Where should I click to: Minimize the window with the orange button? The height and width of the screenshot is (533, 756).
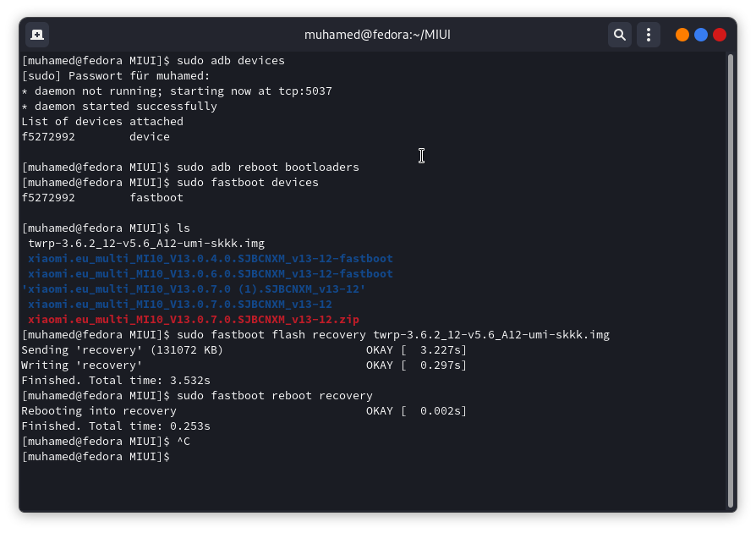[x=682, y=35]
